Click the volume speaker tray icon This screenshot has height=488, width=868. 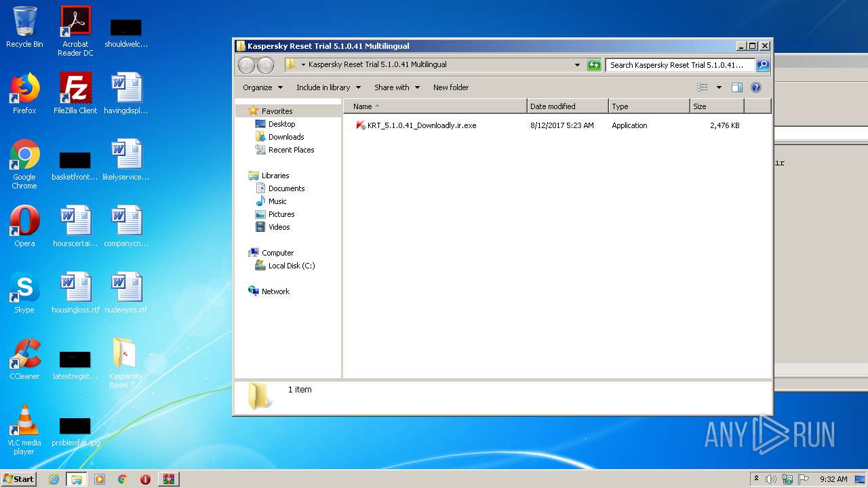[771, 479]
